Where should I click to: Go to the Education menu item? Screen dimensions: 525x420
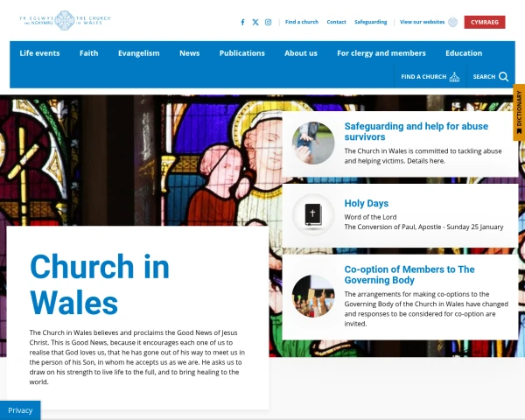[x=463, y=53]
